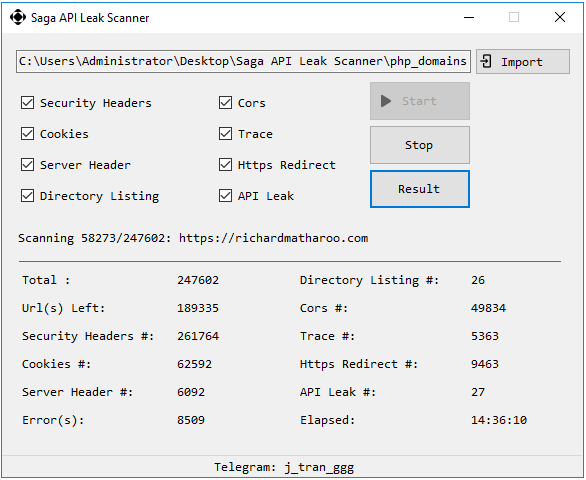The height and width of the screenshot is (480, 586).
Task: Click the Telegram: j_tran_ggg status text
Action: (284, 467)
